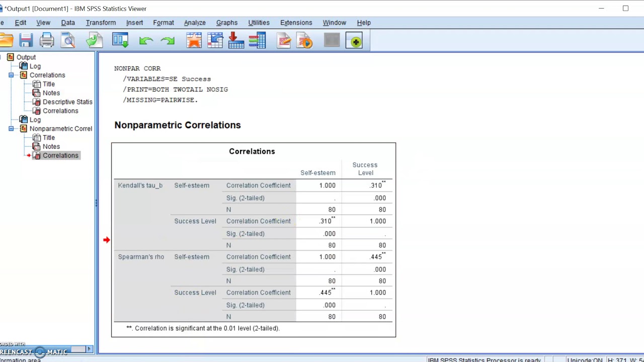Open the View menu
Viewport: 644px width, 362px height.
[43, 23]
